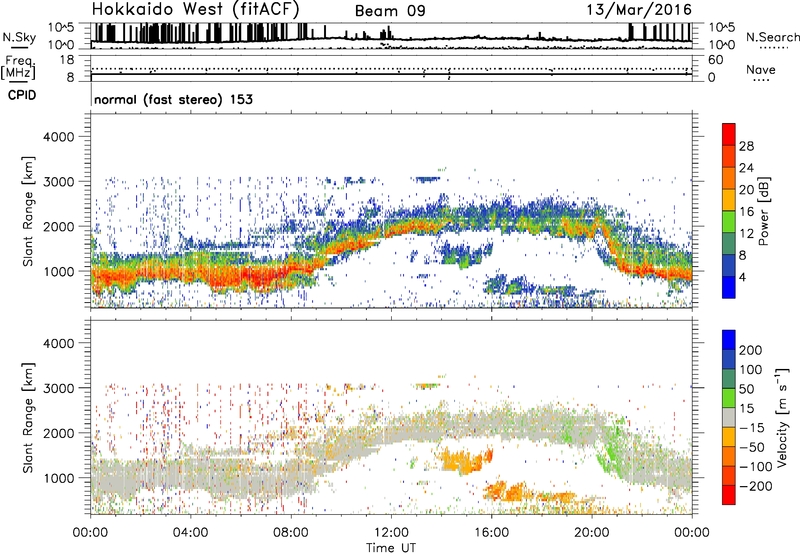Click the 04:00 time tick label
This screenshot has width=800, height=554.
190,533
